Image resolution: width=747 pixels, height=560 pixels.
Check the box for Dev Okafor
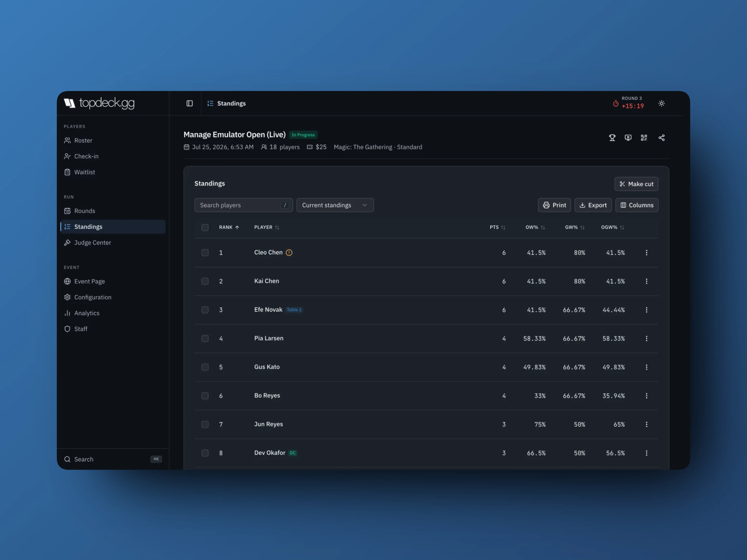205,453
